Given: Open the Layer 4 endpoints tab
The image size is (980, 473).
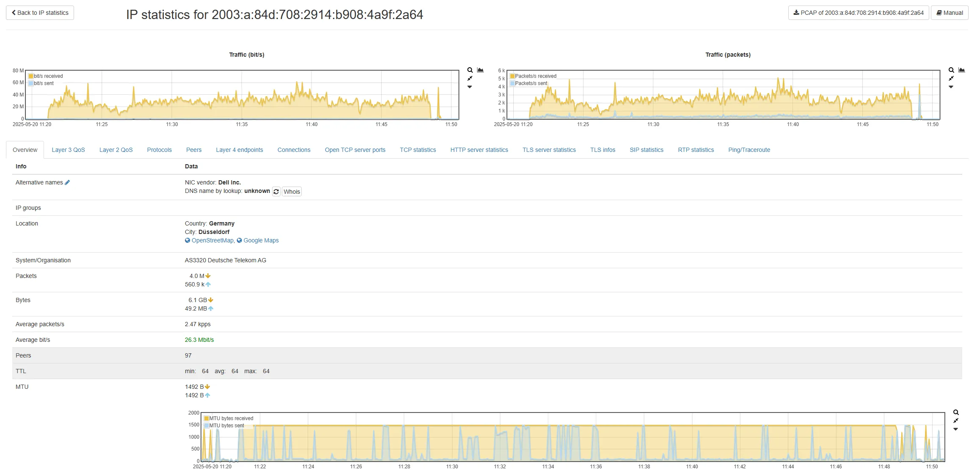Looking at the screenshot, I should coord(239,150).
